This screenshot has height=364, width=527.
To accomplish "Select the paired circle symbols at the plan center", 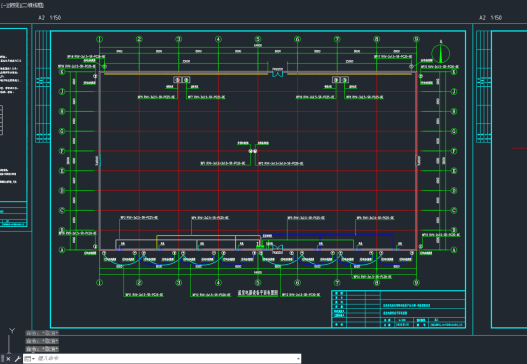I will coord(253,151).
